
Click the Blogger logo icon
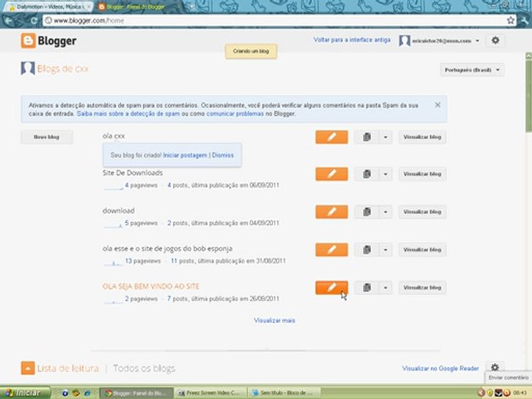pyautogui.click(x=28, y=40)
